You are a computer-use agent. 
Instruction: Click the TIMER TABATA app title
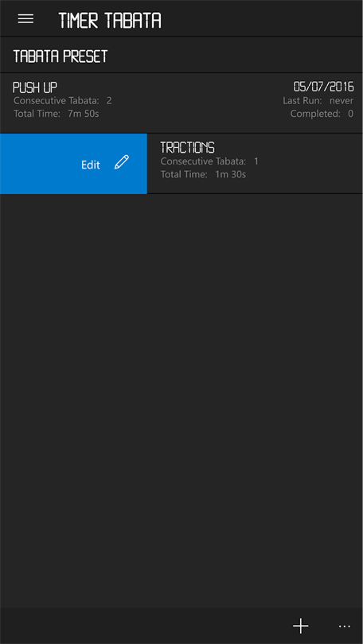tap(110, 20)
